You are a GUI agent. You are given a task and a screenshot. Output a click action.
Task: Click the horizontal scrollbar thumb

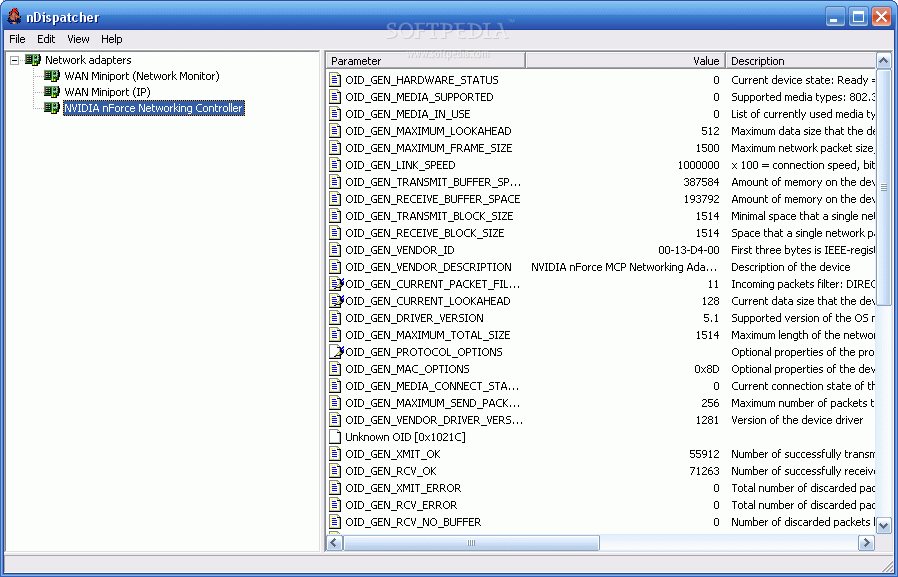click(471, 543)
